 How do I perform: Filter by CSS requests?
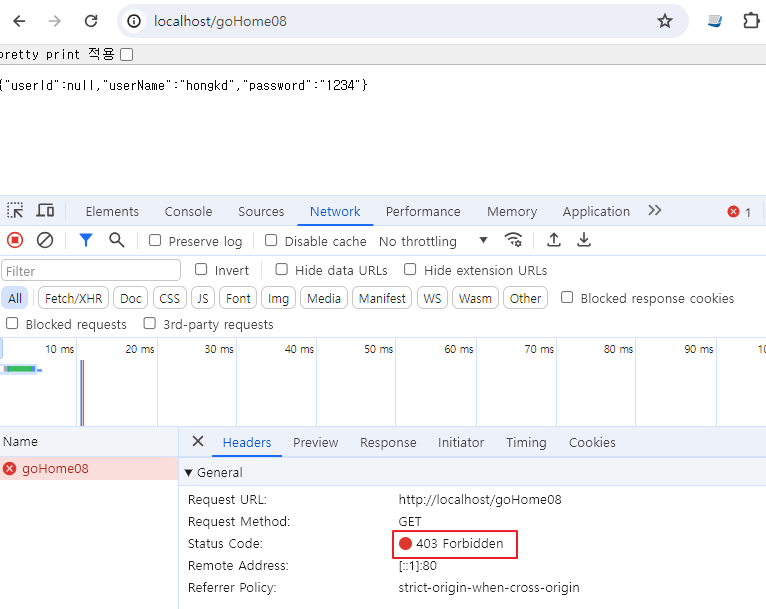pyautogui.click(x=170, y=298)
